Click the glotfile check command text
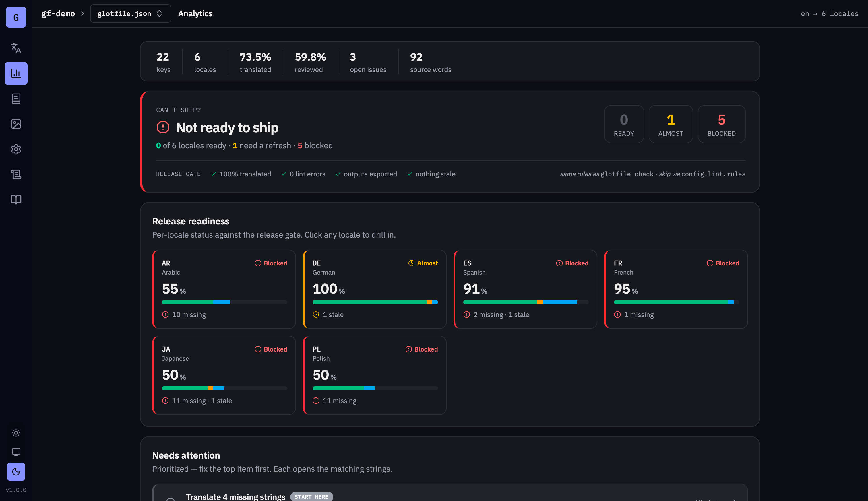 pyautogui.click(x=627, y=174)
